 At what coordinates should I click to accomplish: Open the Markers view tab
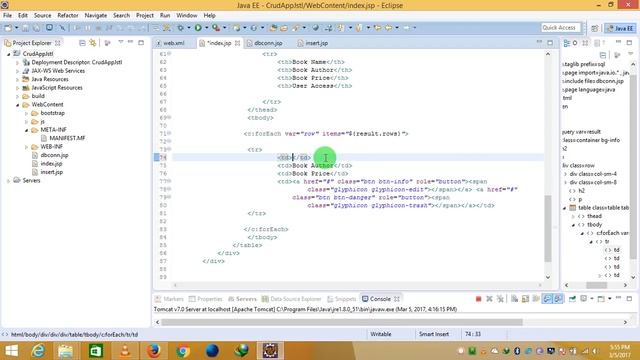[x=169, y=299]
